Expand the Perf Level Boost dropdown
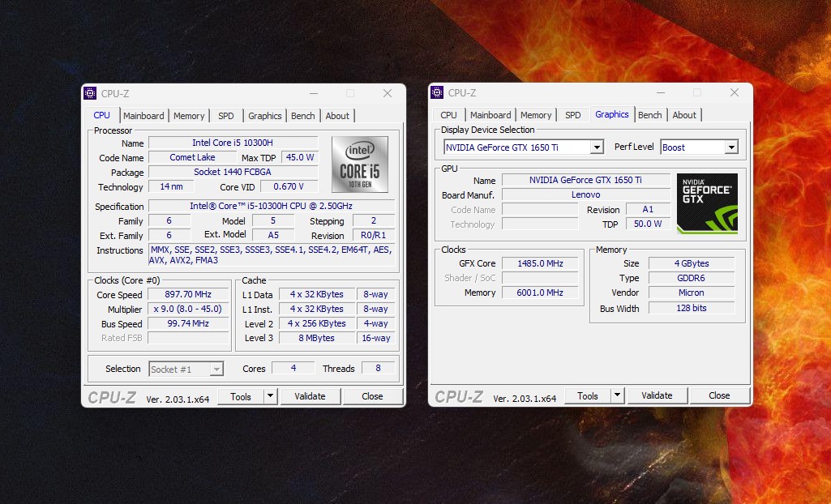Viewport: 831px width, 504px height. pos(731,147)
